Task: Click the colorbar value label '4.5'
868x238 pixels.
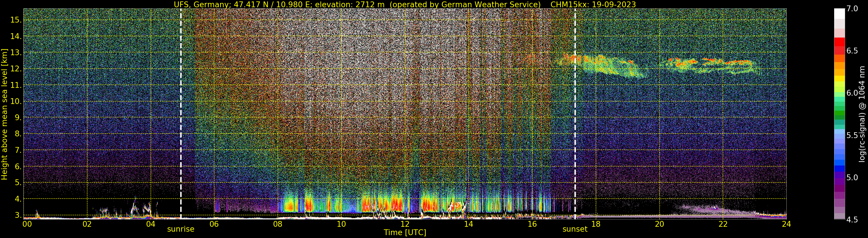Action: click(852, 220)
